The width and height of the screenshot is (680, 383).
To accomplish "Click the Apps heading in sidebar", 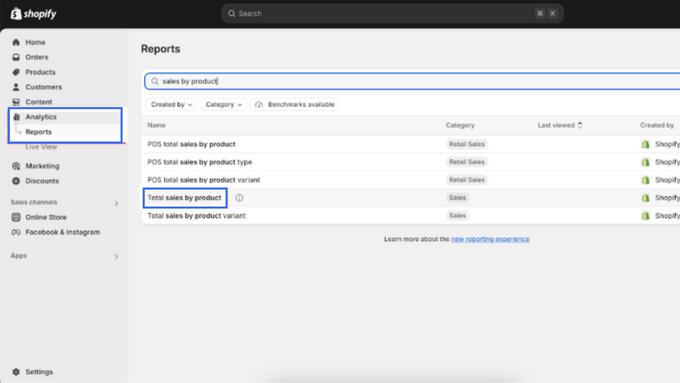I will pos(19,255).
